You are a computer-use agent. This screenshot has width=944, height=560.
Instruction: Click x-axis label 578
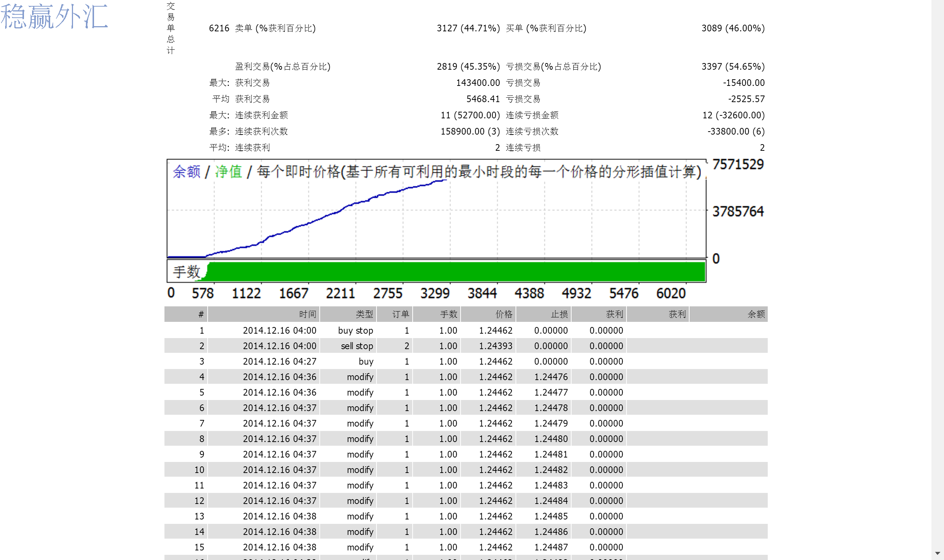click(x=203, y=293)
